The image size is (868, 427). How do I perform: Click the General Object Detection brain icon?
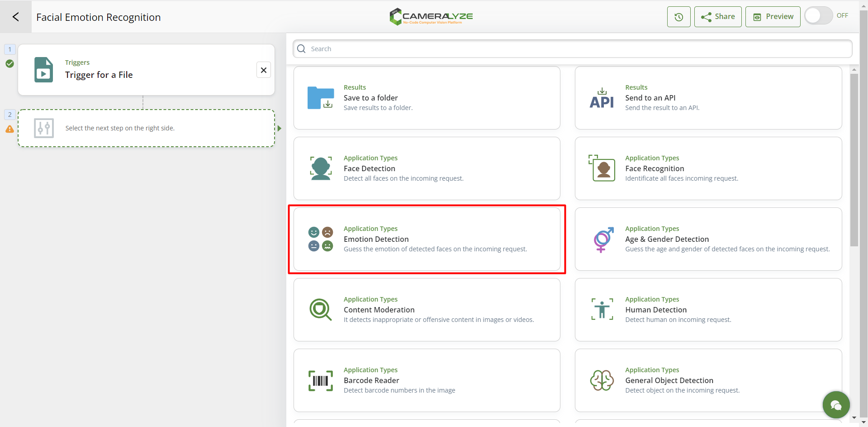coord(602,380)
